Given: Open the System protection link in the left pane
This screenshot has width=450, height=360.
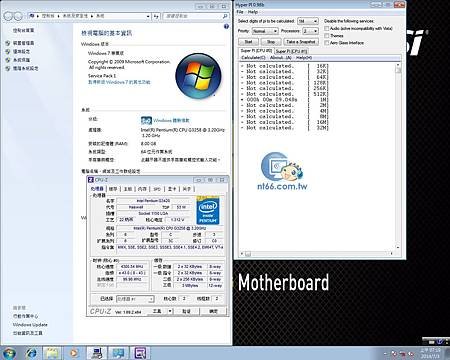Looking at the screenshot, I should [x=21, y=60].
